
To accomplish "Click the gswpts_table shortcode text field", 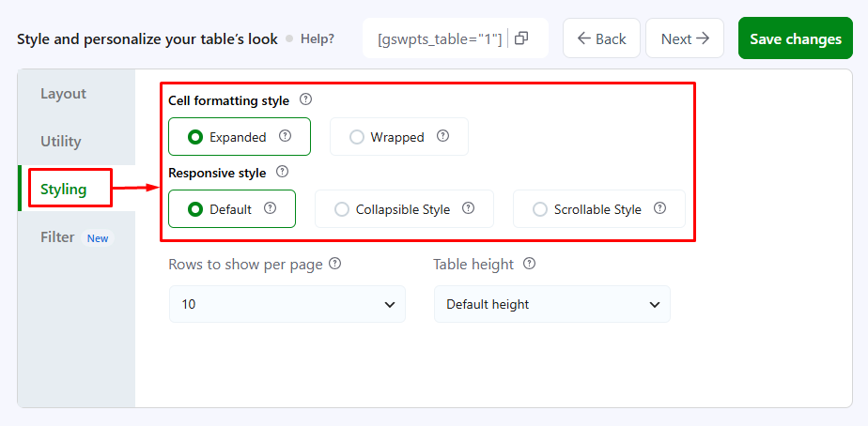I will point(440,39).
